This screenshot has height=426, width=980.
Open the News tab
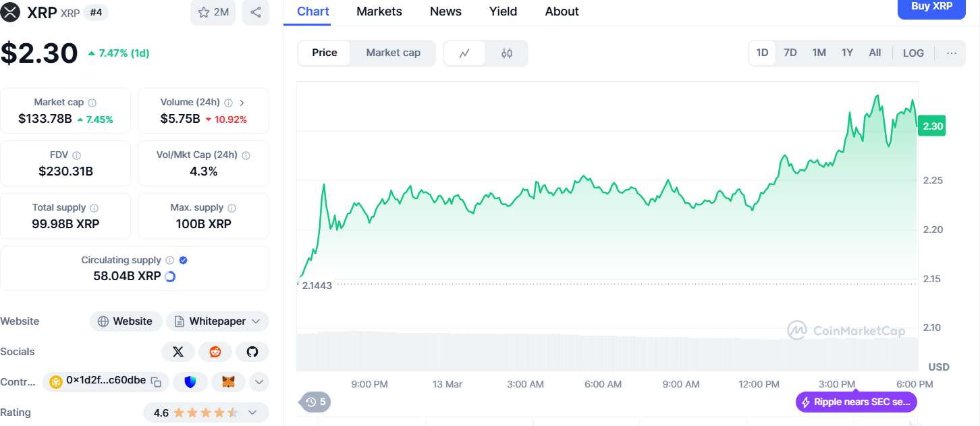(445, 11)
